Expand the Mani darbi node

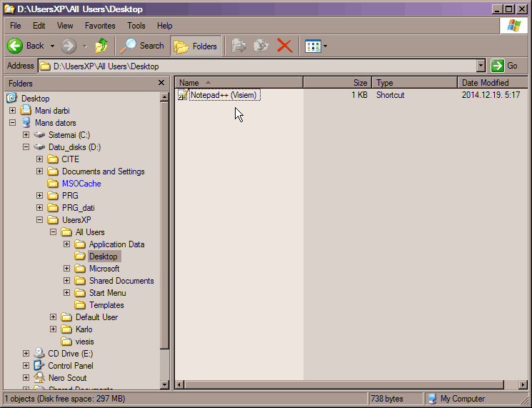click(x=13, y=111)
